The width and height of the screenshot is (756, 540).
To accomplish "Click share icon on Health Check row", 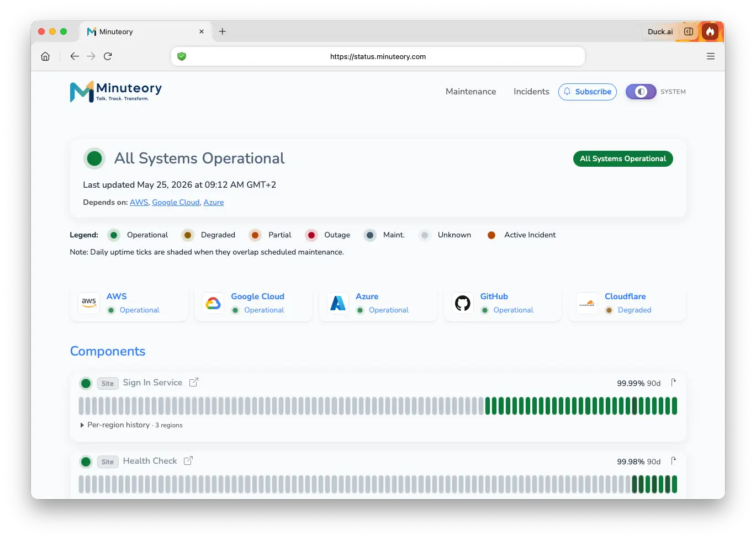I will 673,461.
